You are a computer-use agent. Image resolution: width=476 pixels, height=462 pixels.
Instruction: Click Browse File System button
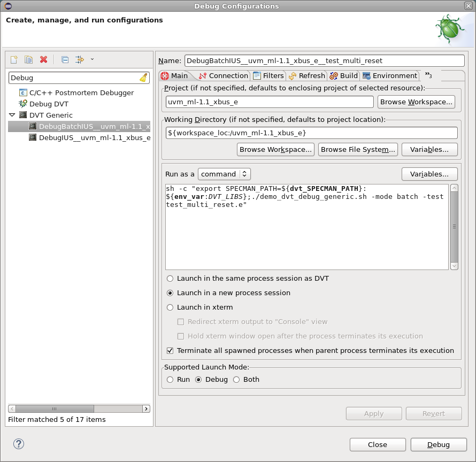click(357, 149)
